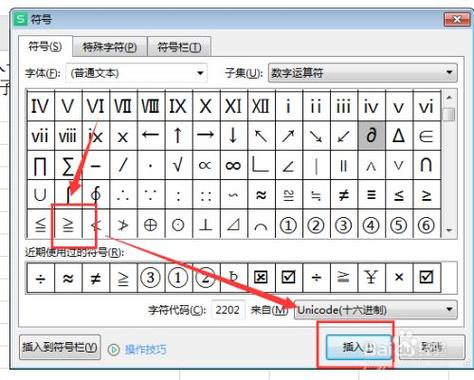Select the partial derivative ∂ symbol
The width and height of the screenshot is (474, 380).
coord(371,136)
